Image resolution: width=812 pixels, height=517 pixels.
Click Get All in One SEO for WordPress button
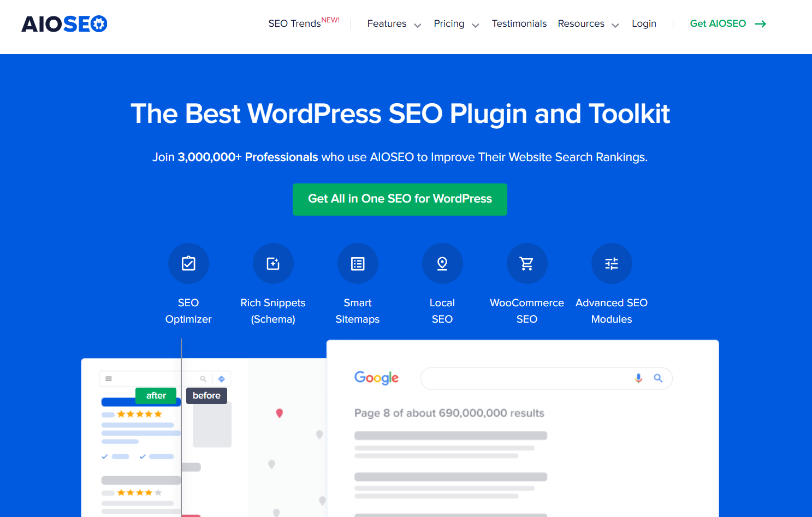(400, 199)
